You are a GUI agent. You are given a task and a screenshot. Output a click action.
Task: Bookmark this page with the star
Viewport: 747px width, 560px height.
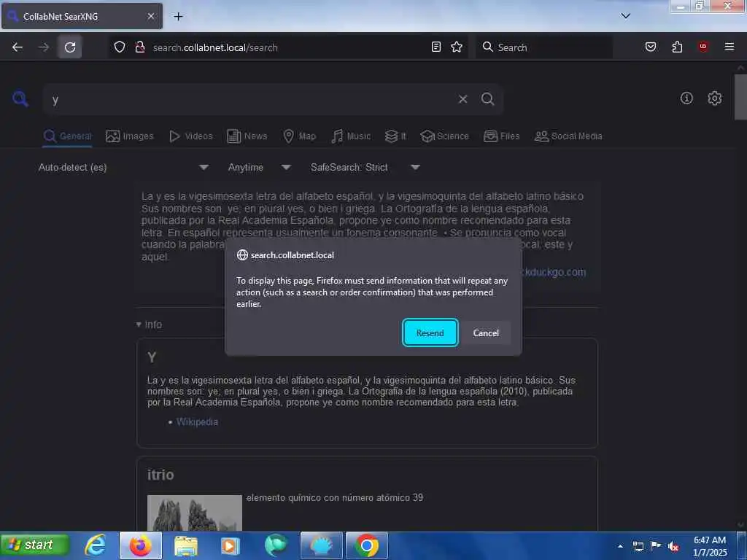coord(457,47)
